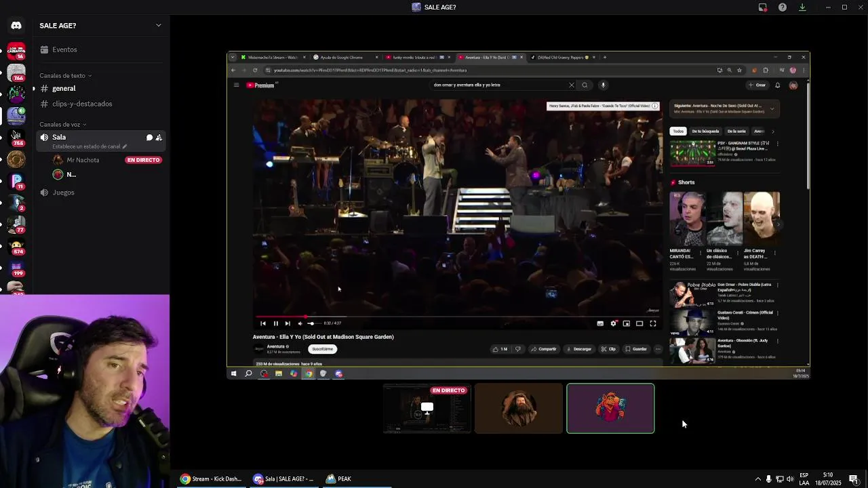The image size is (868, 488).
Task: Enter fullscreen in streamed YouTube player
Action: (x=653, y=323)
